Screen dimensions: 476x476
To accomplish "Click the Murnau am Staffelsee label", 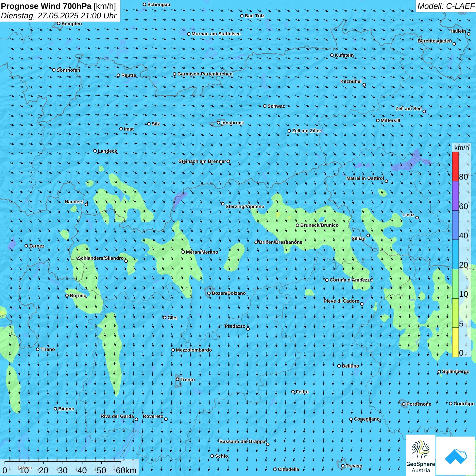I will [x=216, y=34].
